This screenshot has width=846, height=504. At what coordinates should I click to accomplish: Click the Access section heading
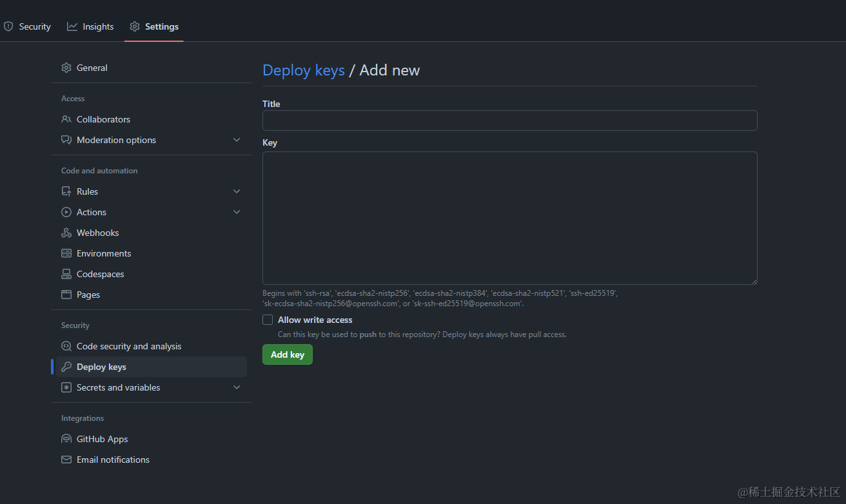pyautogui.click(x=73, y=99)
